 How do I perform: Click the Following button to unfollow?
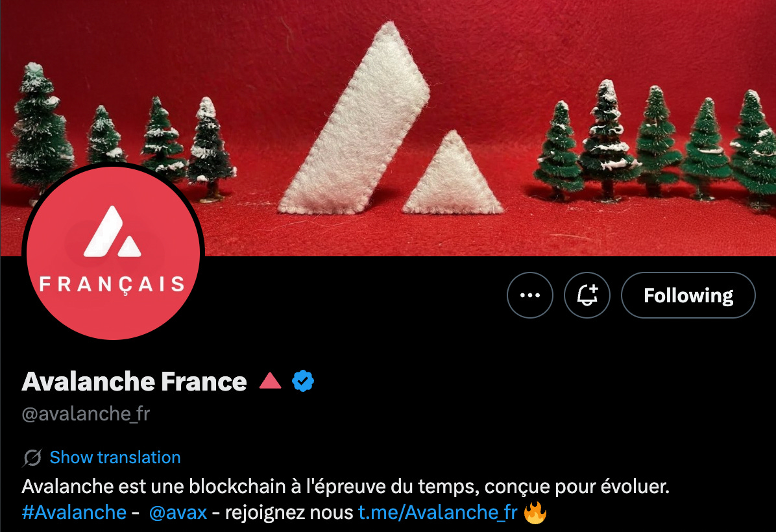pos(688,295)
